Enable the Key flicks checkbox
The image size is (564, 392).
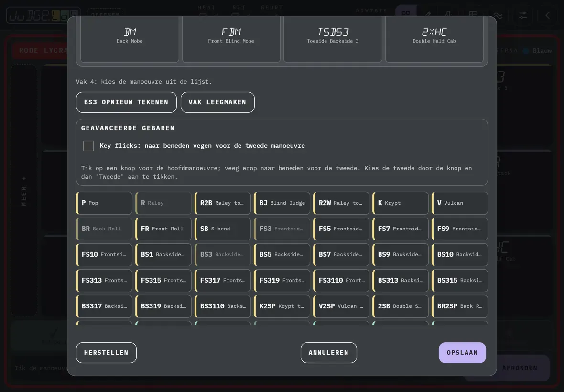click(88, 146)
